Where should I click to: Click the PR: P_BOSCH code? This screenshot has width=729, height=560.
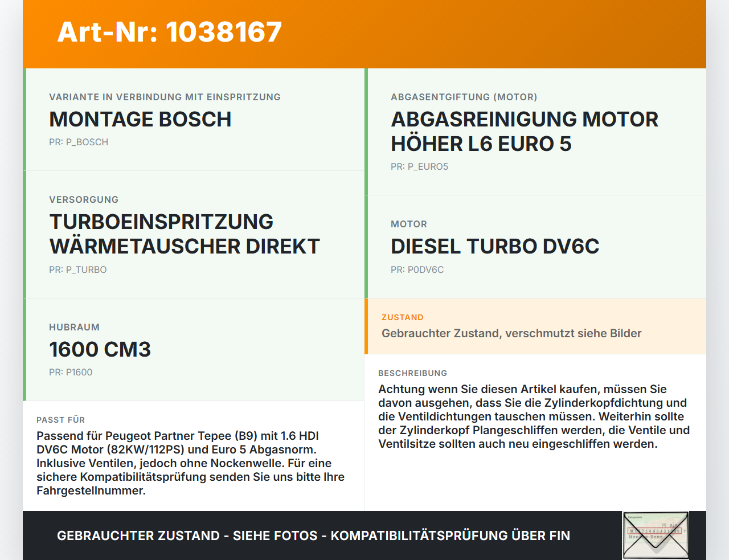[79, 142]
